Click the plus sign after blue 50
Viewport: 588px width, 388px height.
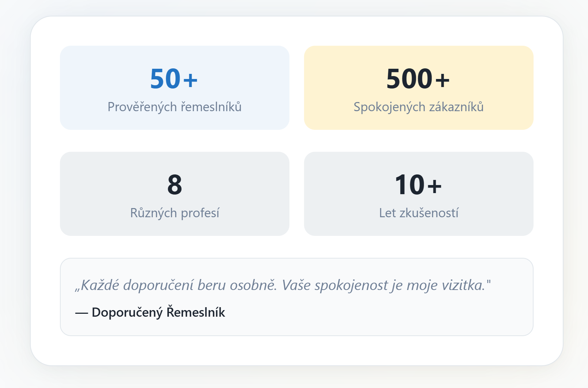coord(190,80)
